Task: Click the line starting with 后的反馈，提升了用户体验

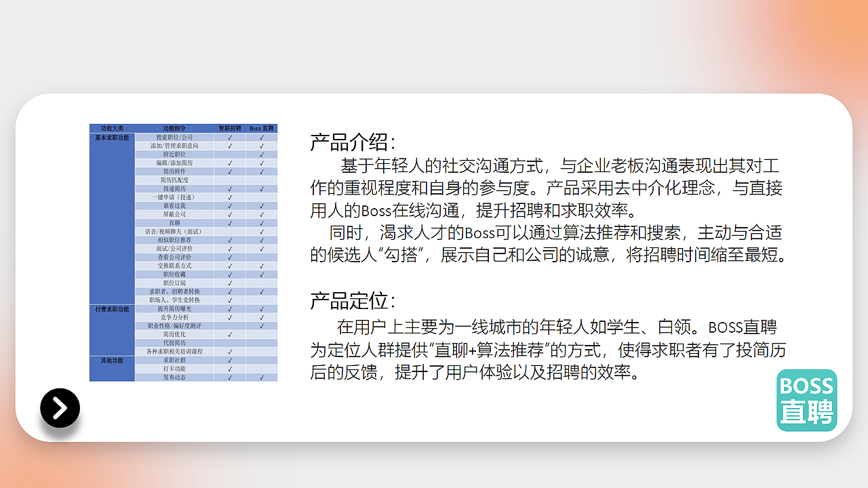Action: (475, 373)
